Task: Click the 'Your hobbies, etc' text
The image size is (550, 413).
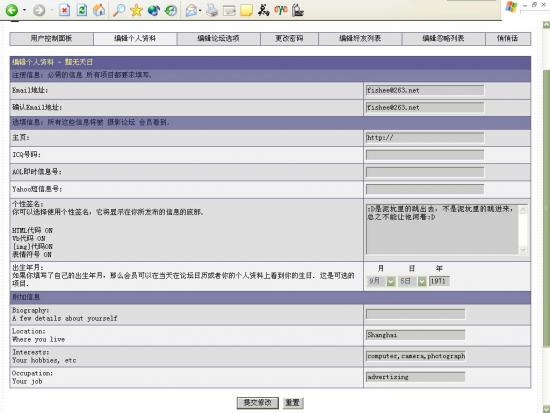Action: [x=44, y=360]
